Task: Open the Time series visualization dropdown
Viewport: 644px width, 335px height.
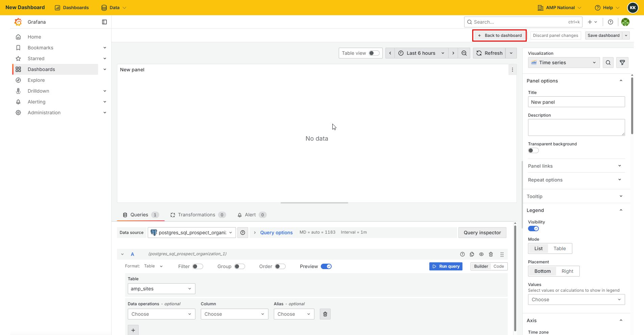Action: pyautogui.click(x=564, y=63)
